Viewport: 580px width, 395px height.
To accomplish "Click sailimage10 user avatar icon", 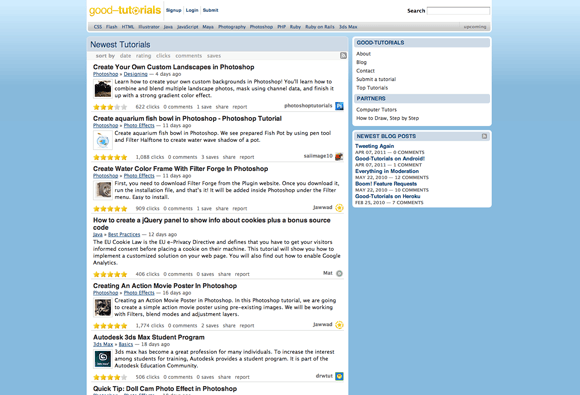I will click(339, 156).
